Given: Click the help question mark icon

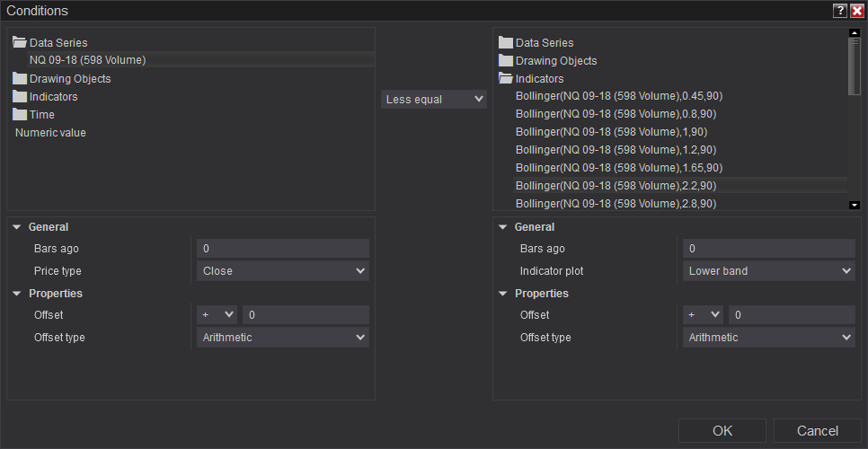Looking at the screenshot, I should [x=839, y=11].
